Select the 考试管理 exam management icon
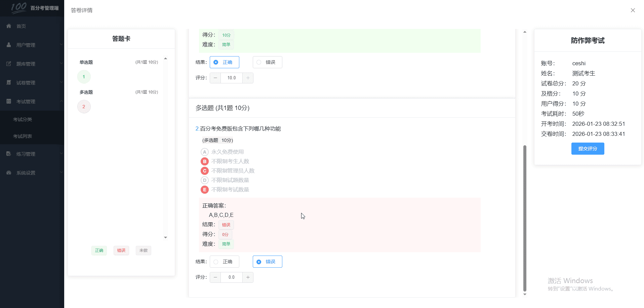 8,101
